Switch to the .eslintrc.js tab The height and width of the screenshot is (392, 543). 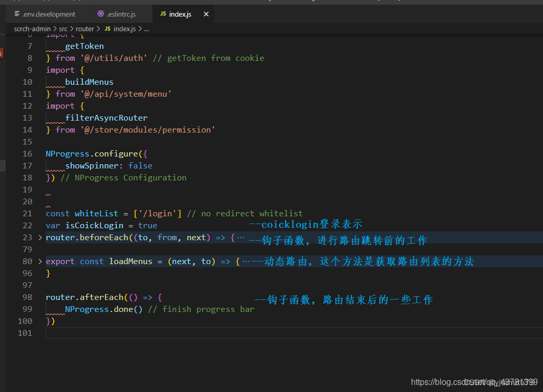tap(120, 14)
